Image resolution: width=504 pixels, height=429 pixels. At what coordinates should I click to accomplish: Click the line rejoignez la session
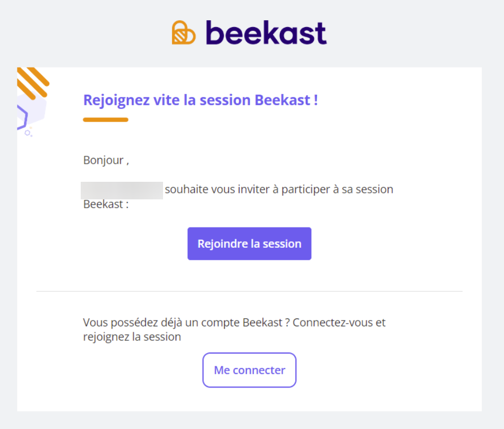coord(132,337)
